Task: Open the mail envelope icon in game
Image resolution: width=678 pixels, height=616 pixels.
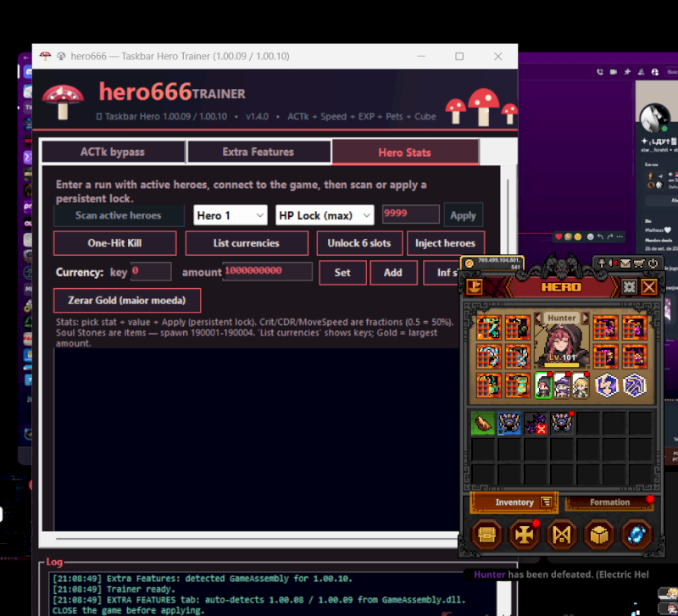Action: (x=625, y=264)
